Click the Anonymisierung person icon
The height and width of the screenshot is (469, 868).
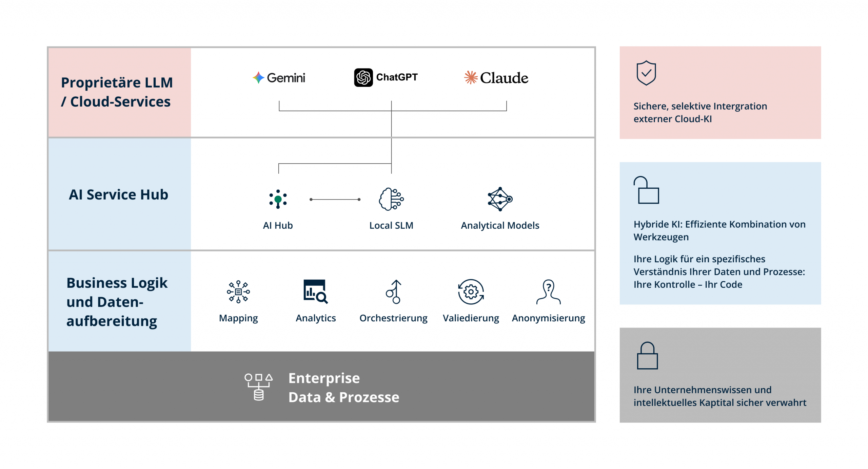coord(548,292)
